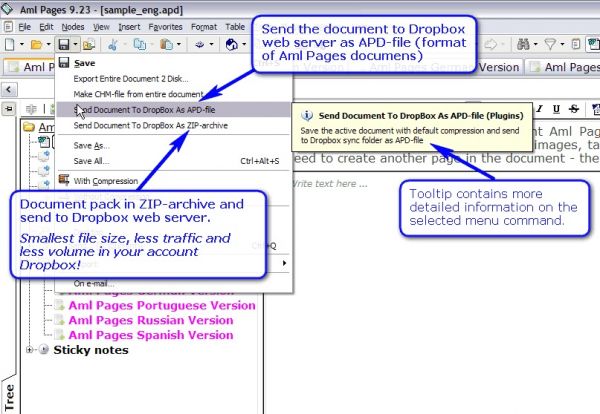Open the globe icon dropdown arrow
The height and width of the screenshot is (414, 600).
244,44
